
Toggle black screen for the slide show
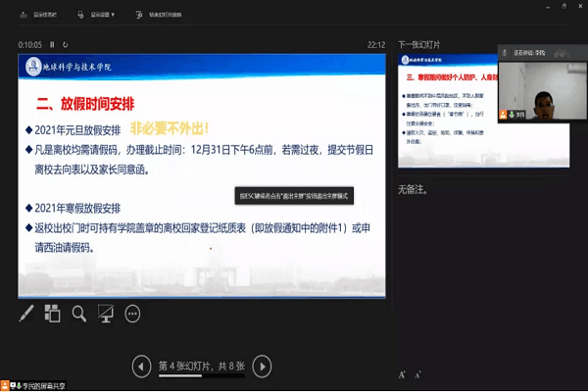(x=106, y=314)
